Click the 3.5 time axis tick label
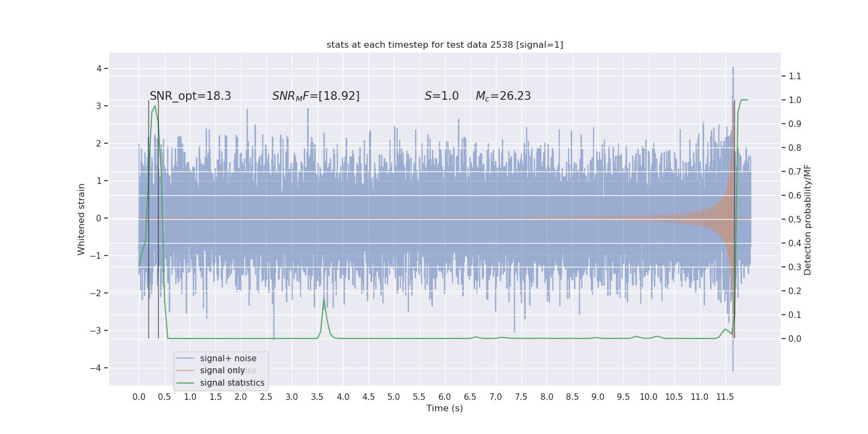Viewport: 868px width, 434px height. coord(317,397)
